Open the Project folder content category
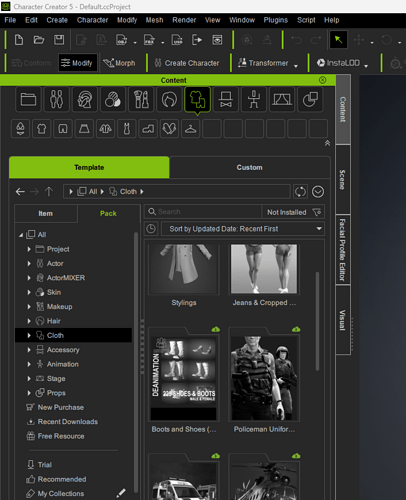Viewport: 406px width, 500px height. (28, 99)
